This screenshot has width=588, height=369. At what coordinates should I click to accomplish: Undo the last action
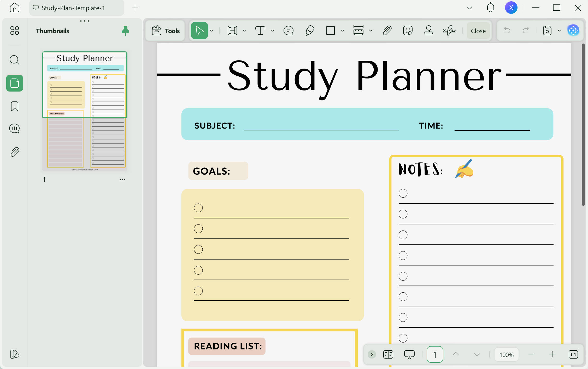tap(507, 31)
